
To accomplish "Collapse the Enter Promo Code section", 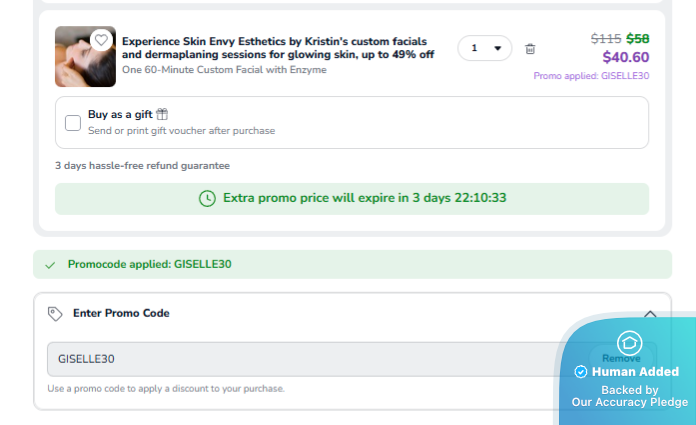I will tap(650, 313).
